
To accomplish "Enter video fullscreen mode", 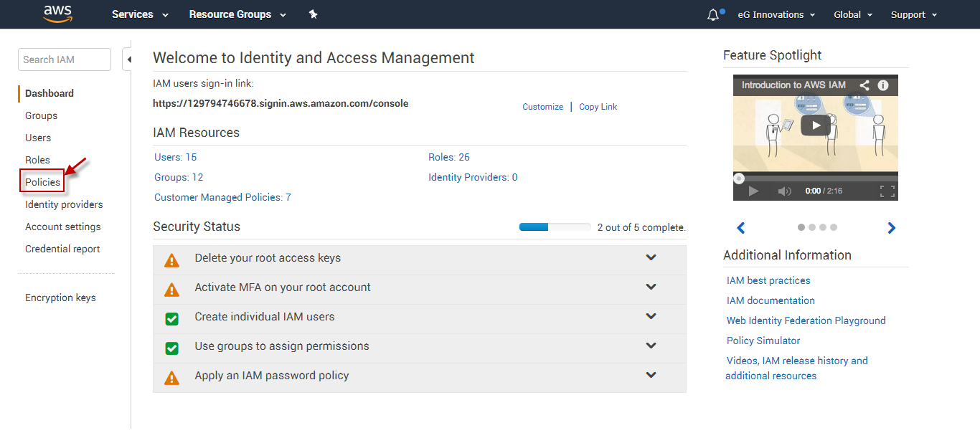I will tap(887, 191).
